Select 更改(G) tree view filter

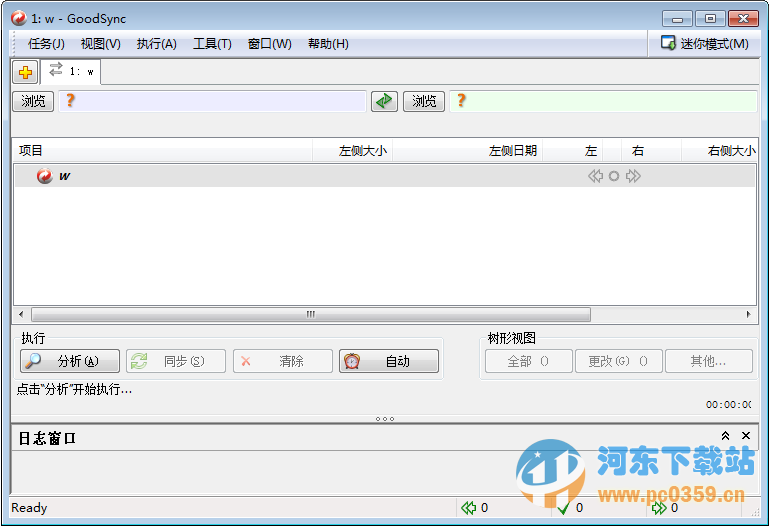(619, 361)
